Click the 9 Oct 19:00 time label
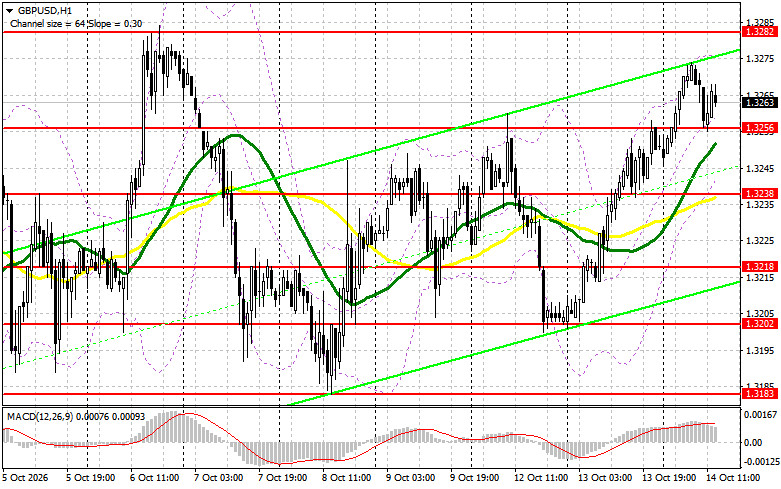781x489 pixels. click(475, 478)
